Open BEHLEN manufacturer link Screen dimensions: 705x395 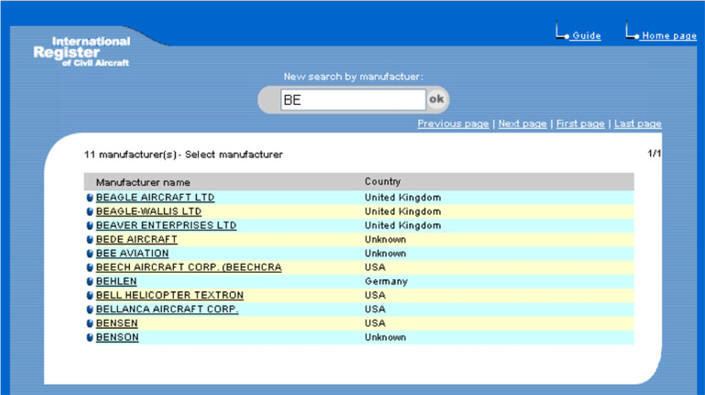coord(116,281)
